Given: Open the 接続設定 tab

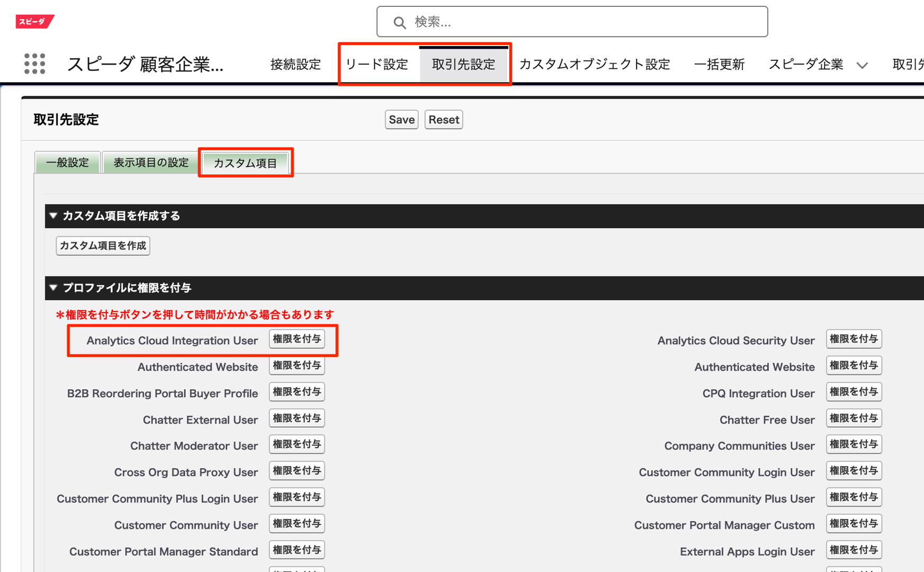Looking at the screenshot, I should point(295,65).
